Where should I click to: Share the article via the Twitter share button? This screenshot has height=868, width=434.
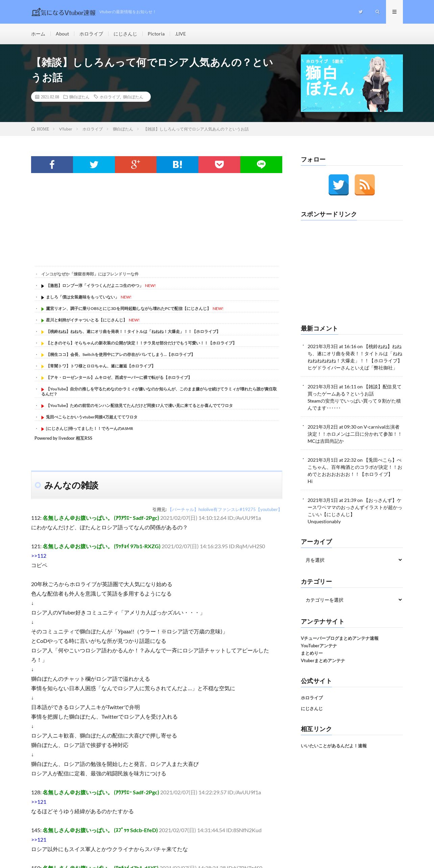pos(94,165)
